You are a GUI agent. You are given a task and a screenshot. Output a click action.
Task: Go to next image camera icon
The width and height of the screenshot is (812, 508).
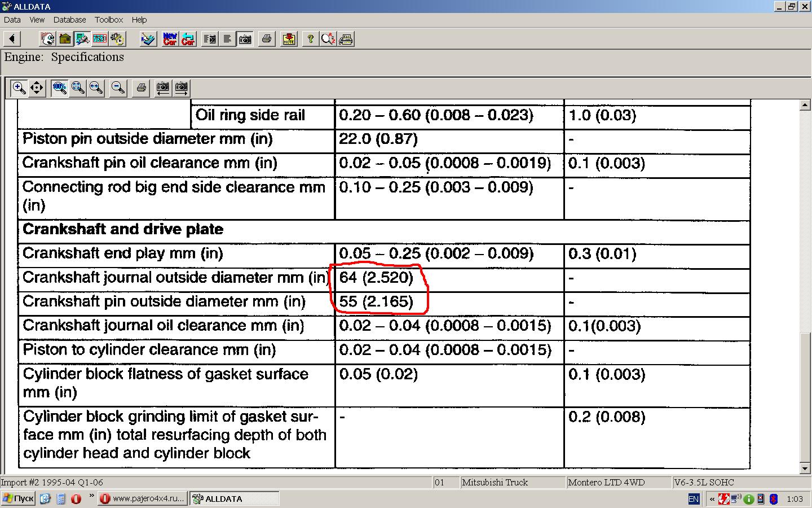click(181, 88)
